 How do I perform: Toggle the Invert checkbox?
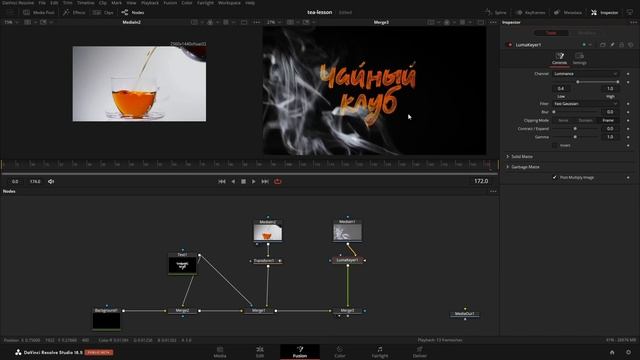(x=554, y=145)
